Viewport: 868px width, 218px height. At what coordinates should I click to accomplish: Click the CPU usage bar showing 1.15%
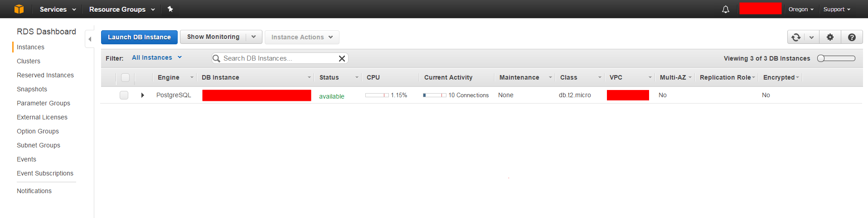(x=377, y=95)
